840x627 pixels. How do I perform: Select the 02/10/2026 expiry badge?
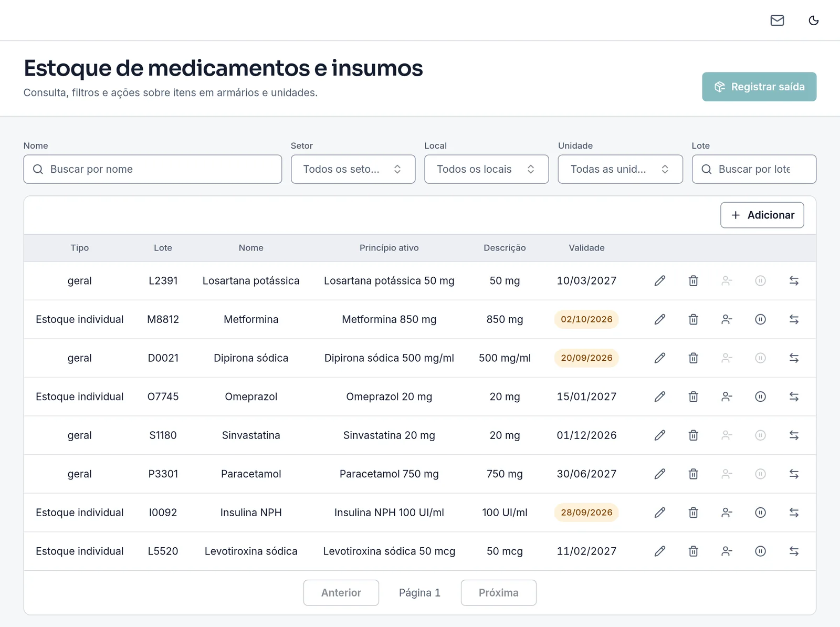tap(586, 319)
